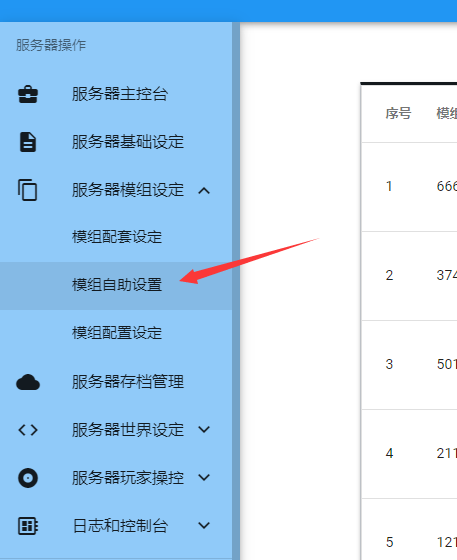457x560 pixels.
Task: Select 模组自助设置 submenu item
Action: click(x=116, y=286)
